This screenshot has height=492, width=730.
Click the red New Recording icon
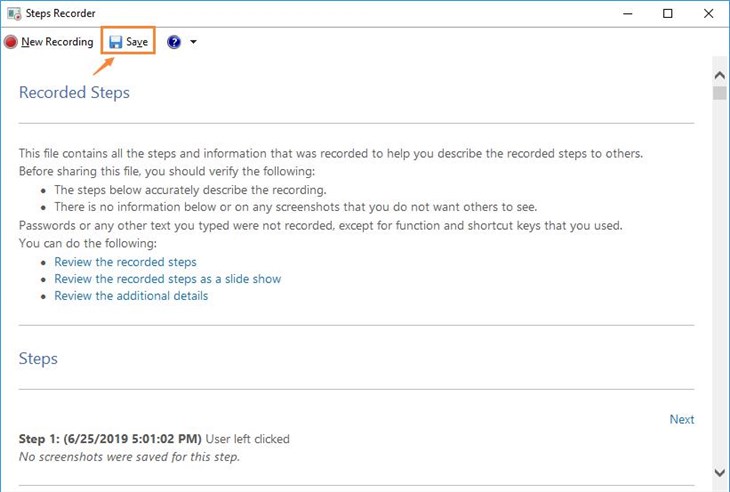pyautogui.click(x=11, y=42)
